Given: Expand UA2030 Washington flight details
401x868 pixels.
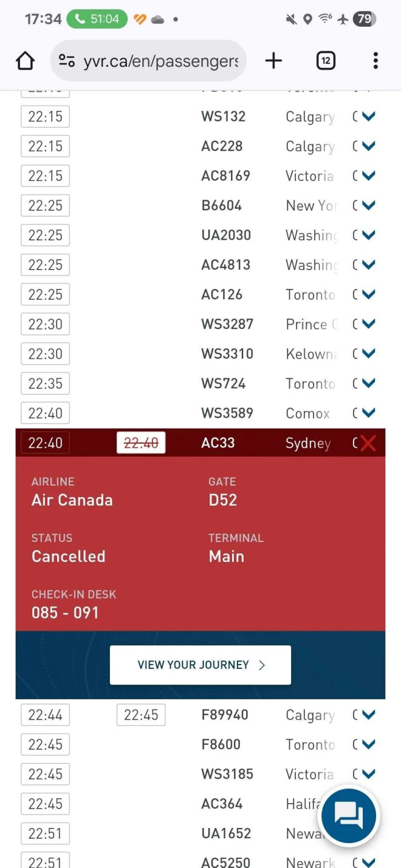Looking at the screenshot, I should pyautogui.click(x=368, y=236).
